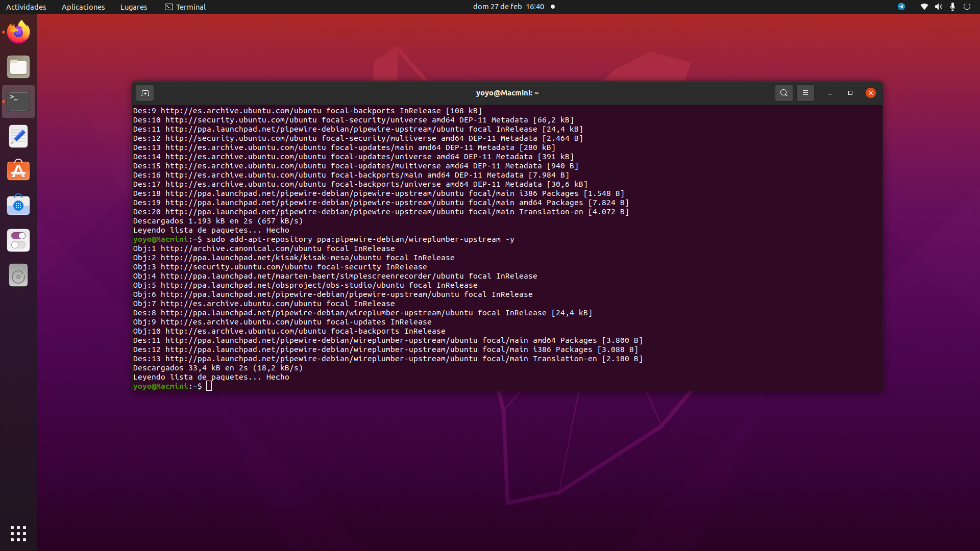Image resolution: width=980 pixels, height=551 pixels.
Task: Open the Terminal app menu in top bar
Action: coord(185,7)
